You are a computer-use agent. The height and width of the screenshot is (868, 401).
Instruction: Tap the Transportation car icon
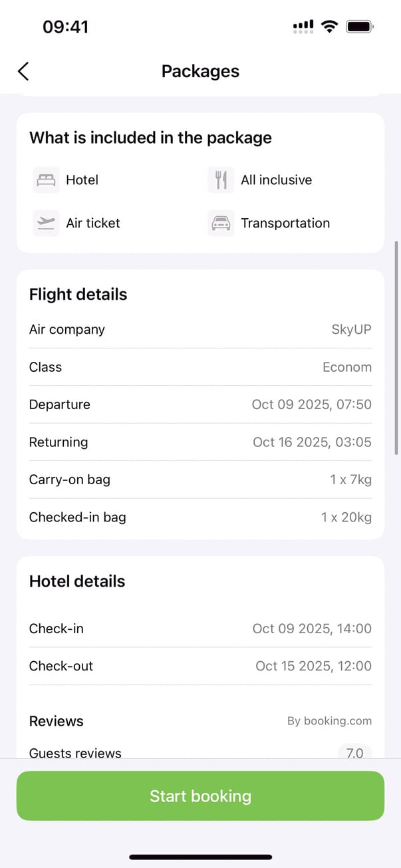[221, 223]
